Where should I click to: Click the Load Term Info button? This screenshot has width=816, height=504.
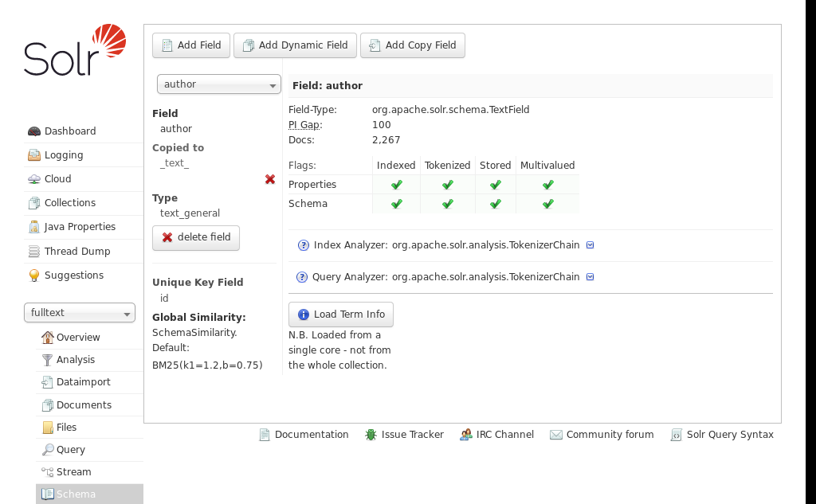point(341,315)
